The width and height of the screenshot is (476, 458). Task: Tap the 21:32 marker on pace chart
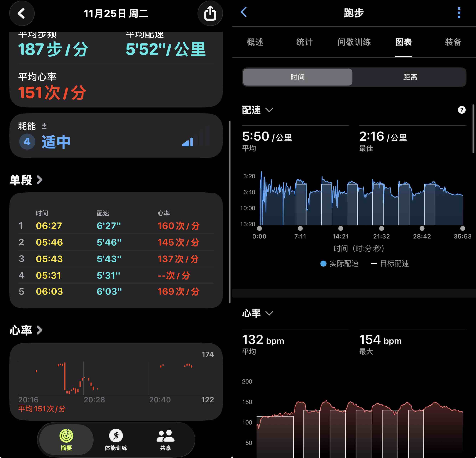click(x=381, y=228)
